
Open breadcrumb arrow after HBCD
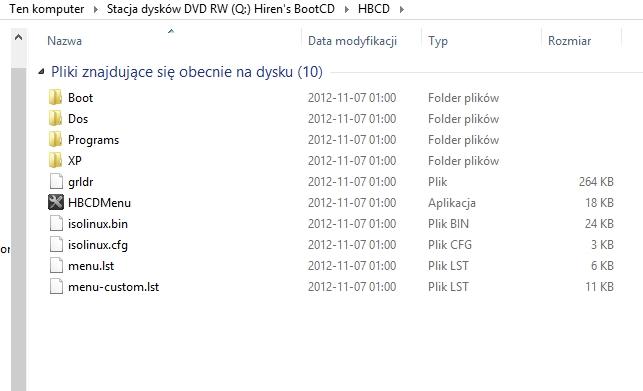[401, 9]
